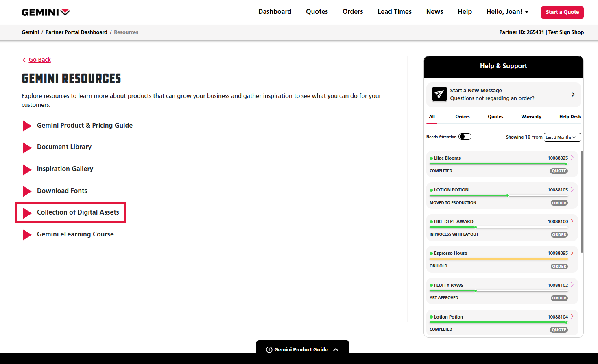The image size is (598, 364).
Task: Click the Go Back link
Action: pos(39,60)
